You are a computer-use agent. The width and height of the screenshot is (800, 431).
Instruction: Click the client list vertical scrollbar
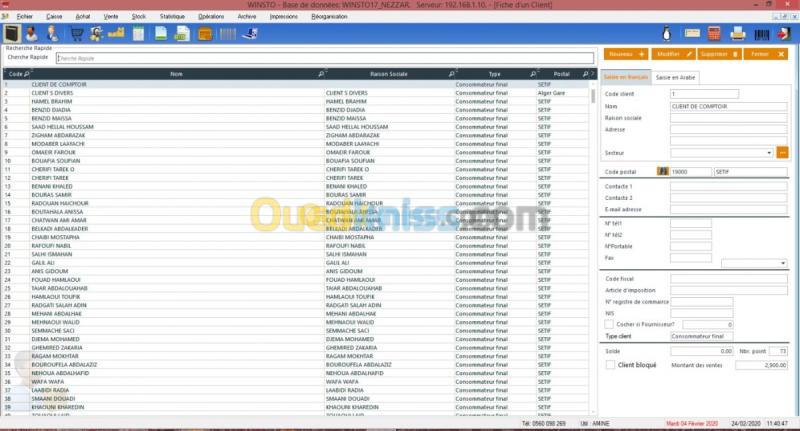pyautogui.click(x=593, y=247)
